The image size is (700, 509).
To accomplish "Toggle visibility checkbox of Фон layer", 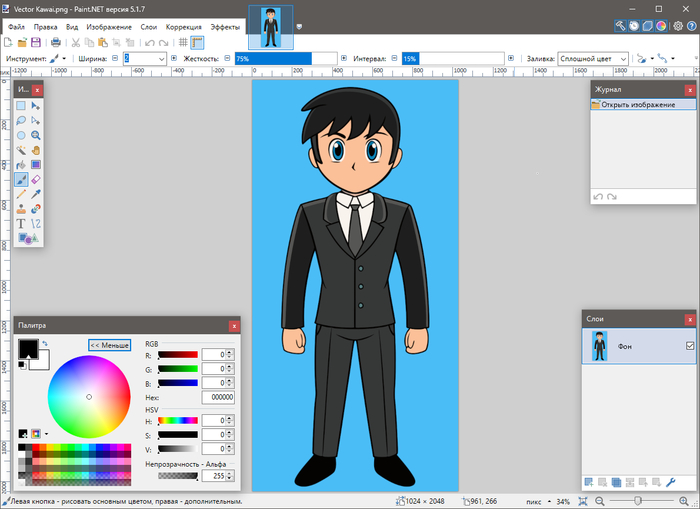I will (689, 346).
